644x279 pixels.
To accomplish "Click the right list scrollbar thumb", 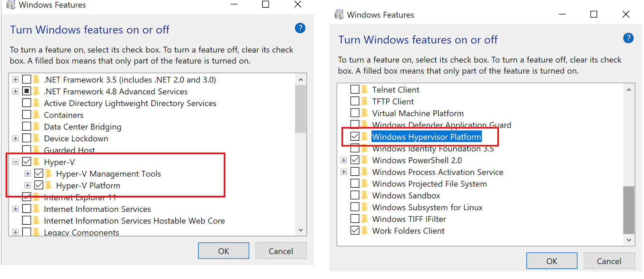I will click(x=629, y=210).
